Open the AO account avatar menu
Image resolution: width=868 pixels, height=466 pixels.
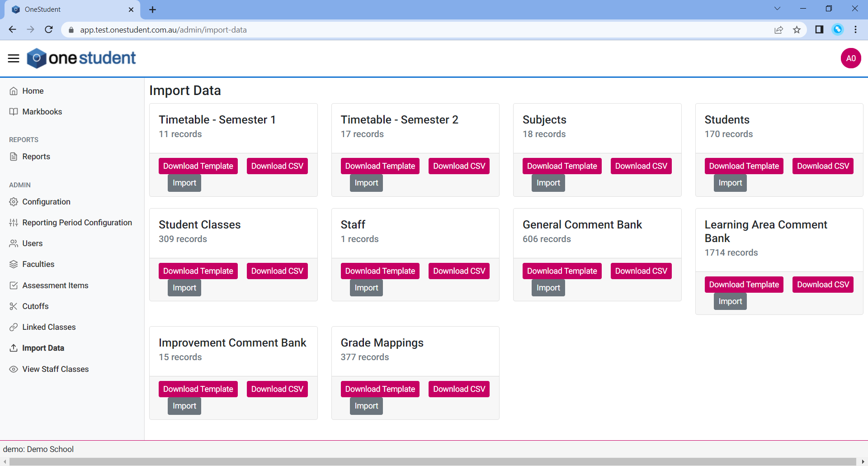(850, 58)
